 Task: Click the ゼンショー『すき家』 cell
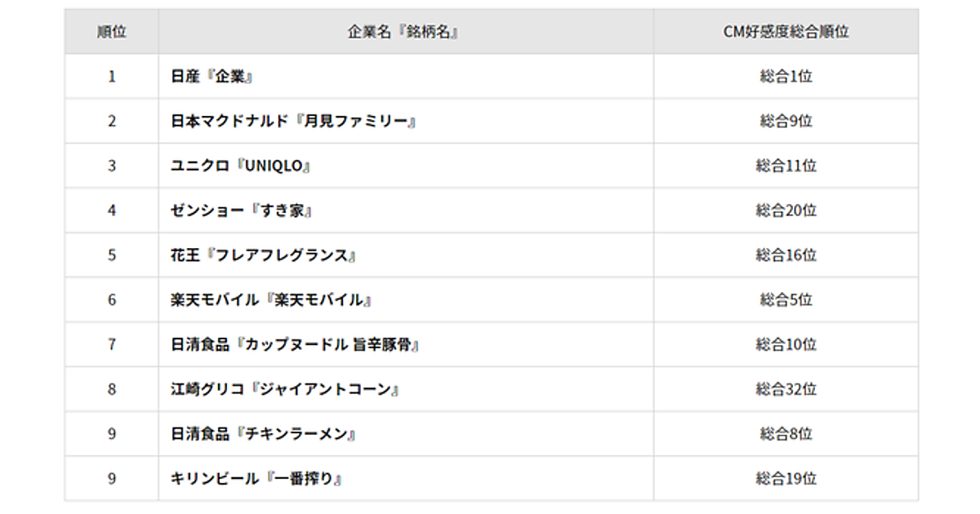(242, 210)
